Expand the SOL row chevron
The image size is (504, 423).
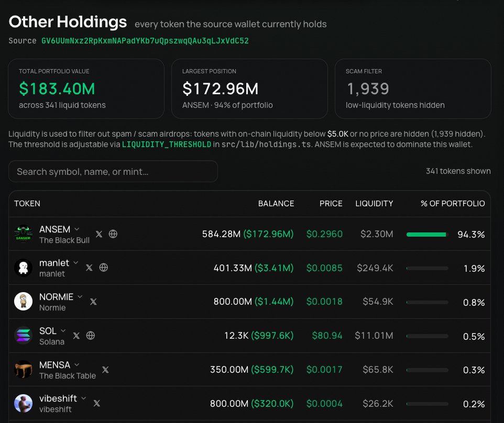(x=63, y=331)
